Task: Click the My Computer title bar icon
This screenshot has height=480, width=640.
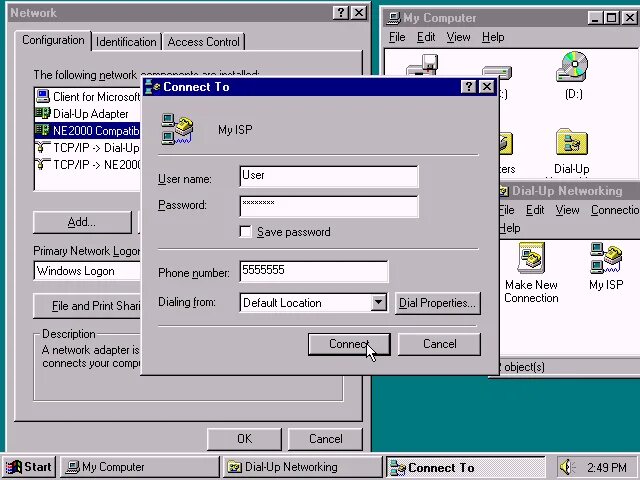Action: click(393, 18)
